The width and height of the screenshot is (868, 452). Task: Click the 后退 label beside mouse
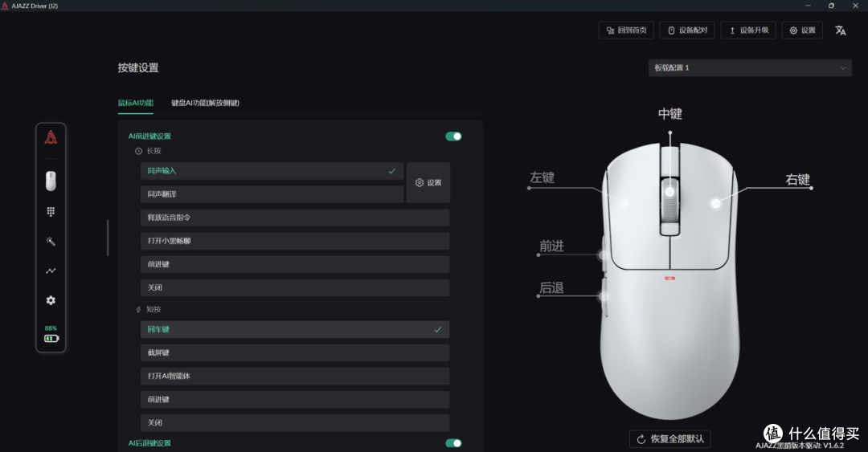point(552,287)
